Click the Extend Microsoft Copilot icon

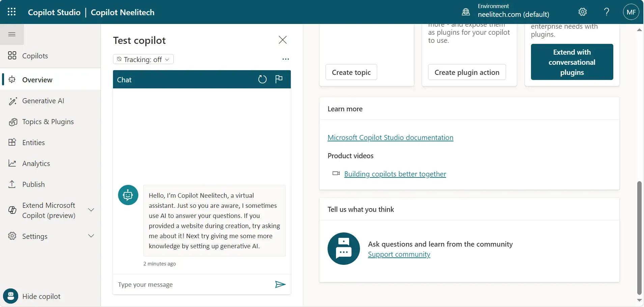[x=12, y=210]
